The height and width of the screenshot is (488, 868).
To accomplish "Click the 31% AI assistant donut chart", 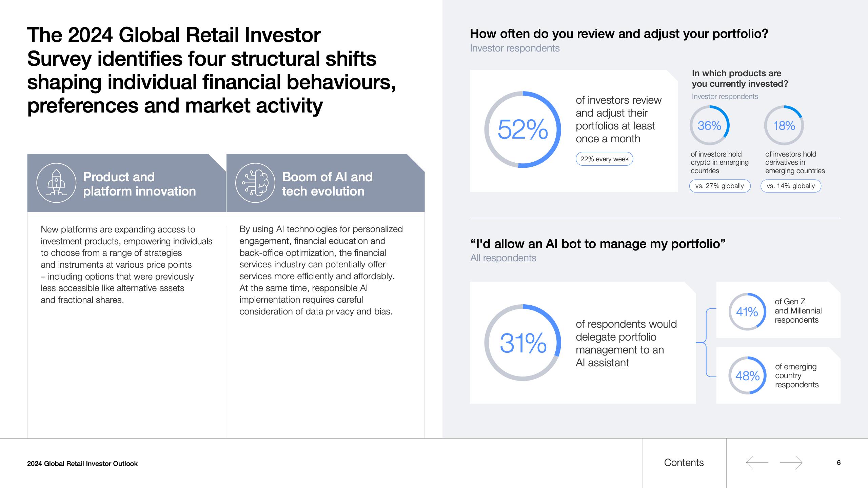I will pyautogui.click(x=522, y=343).
